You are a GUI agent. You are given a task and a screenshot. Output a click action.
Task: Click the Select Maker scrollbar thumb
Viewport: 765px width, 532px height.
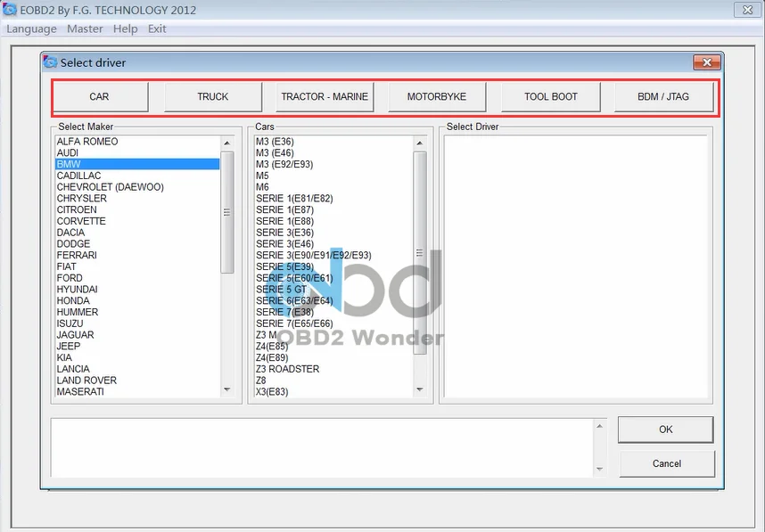click(x=226, y=212)
